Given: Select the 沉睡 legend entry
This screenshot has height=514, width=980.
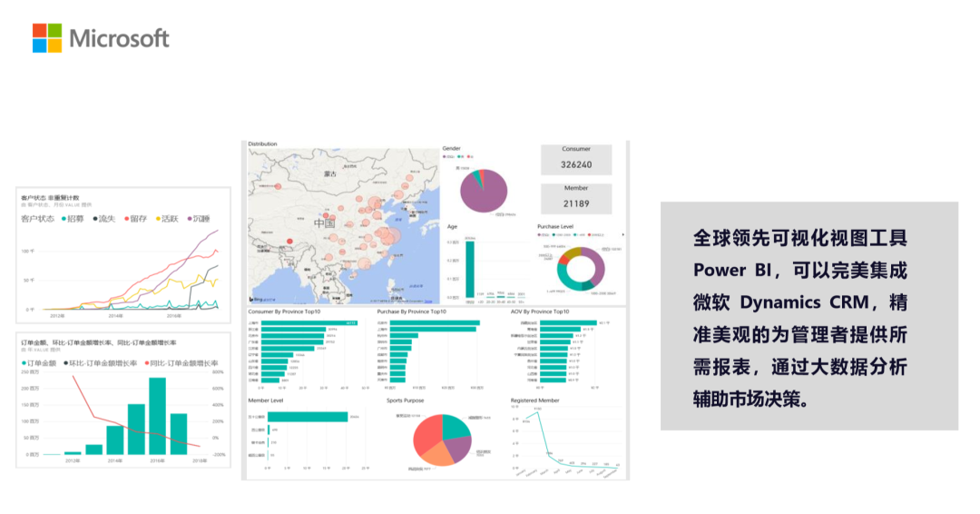Looking at the screenshot, I should [x=198, y=219].
